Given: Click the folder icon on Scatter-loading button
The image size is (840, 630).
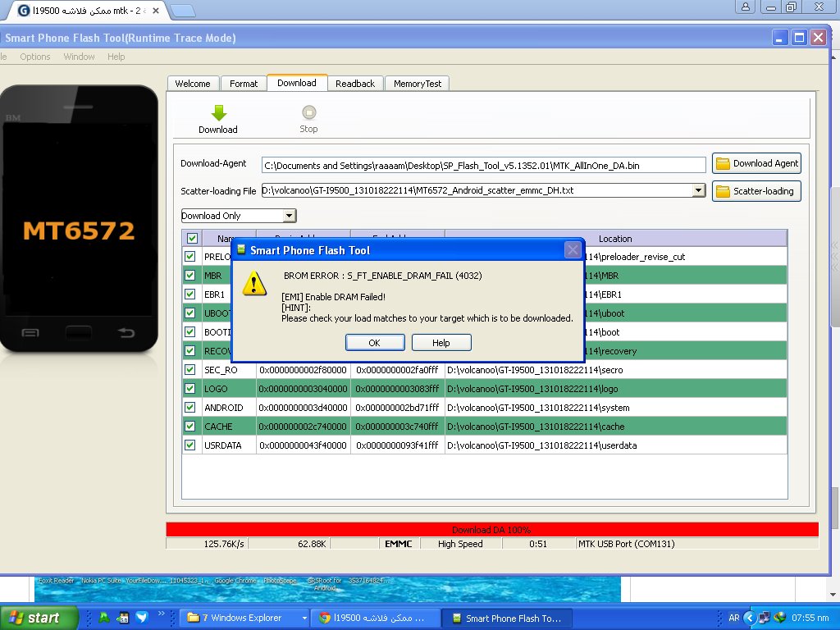Looking at the screenshot, I should [723, 191].
